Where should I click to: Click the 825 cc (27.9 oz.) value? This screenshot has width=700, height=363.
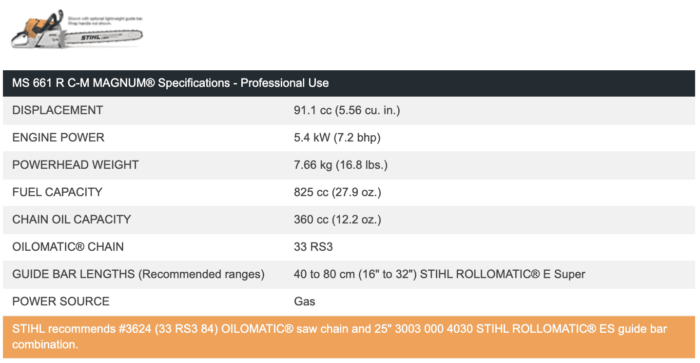(x=338, y=192)
